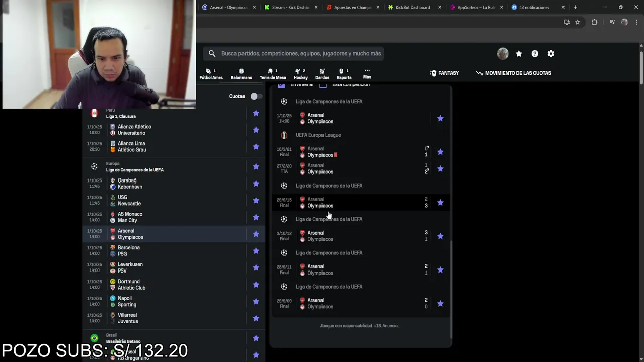The width and height of the screenshot is (644, 362).
Task: Bookmark this page with the address bar star
Action: [578, 22]
